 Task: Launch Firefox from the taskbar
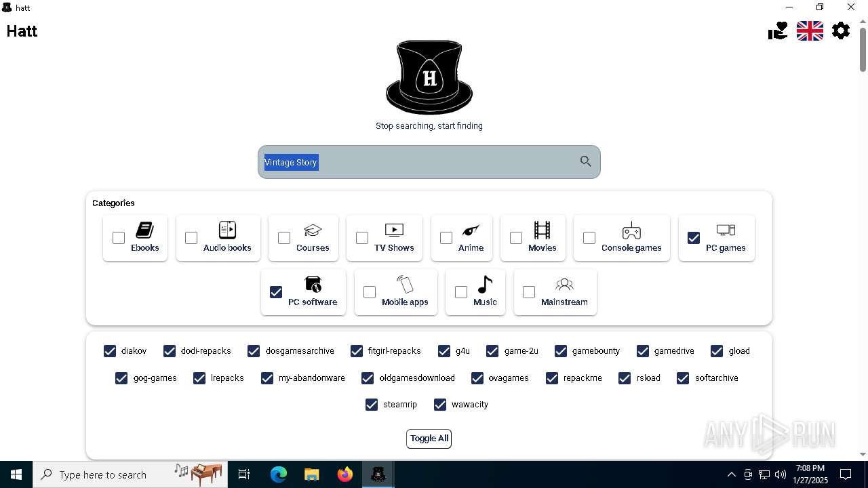click(345, 474)
